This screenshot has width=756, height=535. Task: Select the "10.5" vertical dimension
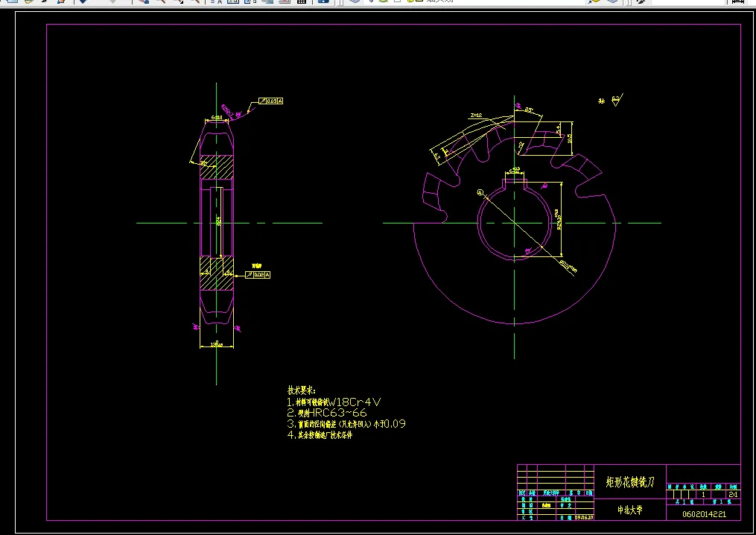tap(569, 139)
